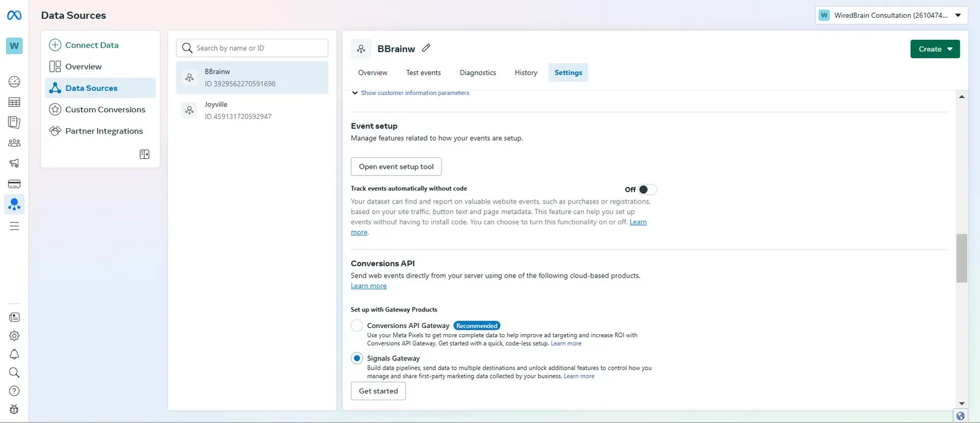Open the megaphone ads icon in left rail
Image resolution: width=980 pixels, height=423 pixels.
(14, 163)
